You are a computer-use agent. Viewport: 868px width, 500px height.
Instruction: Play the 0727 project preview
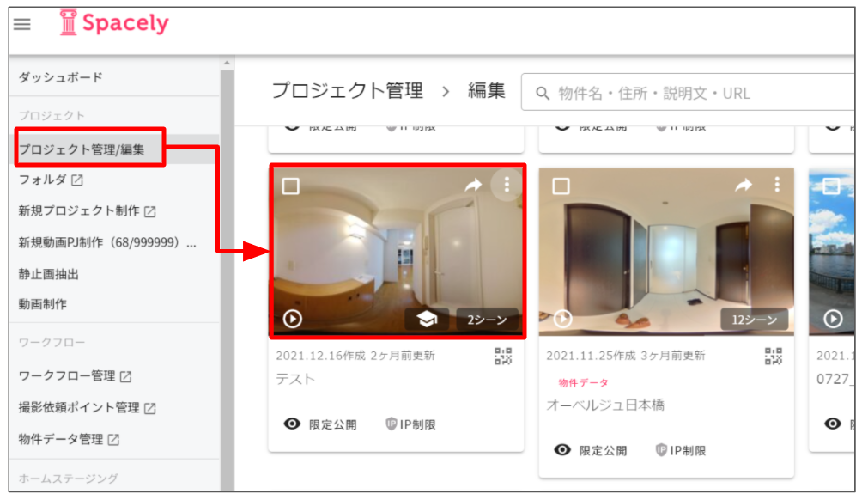tap(833, 319)
